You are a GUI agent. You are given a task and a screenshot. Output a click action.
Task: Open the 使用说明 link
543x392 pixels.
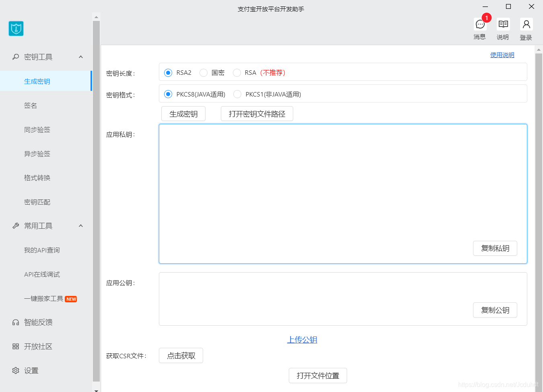pyautogui.click(x=502, y=55)
